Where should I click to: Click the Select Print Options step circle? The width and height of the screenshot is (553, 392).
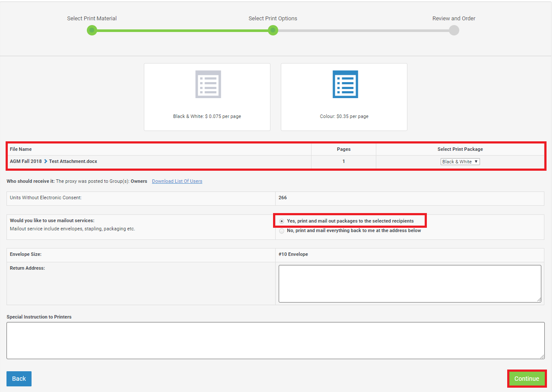pyautogui.click(x=273, y=30)
